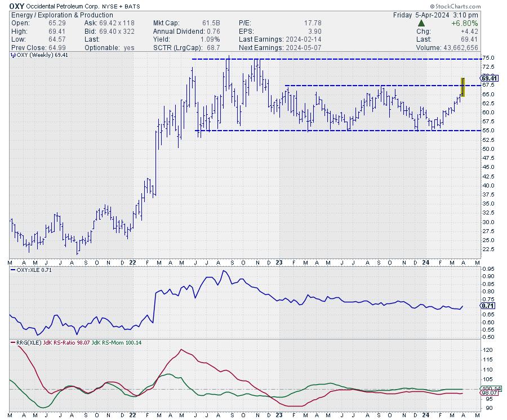Click the 69.41 last price tag on the price axis
Image resolution: width=507 pixels, height=420 pixels.
488,78
